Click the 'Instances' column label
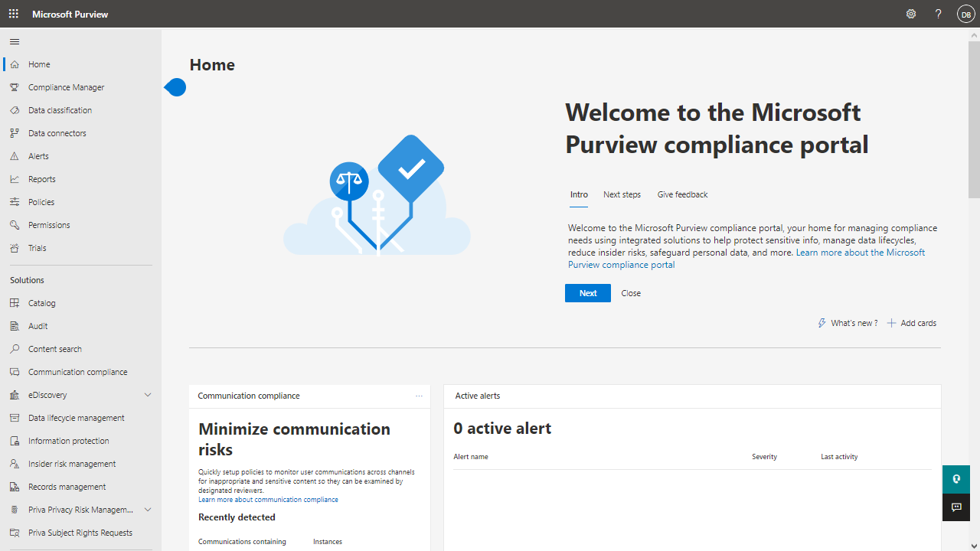980x551 pixels. [328, 542]
